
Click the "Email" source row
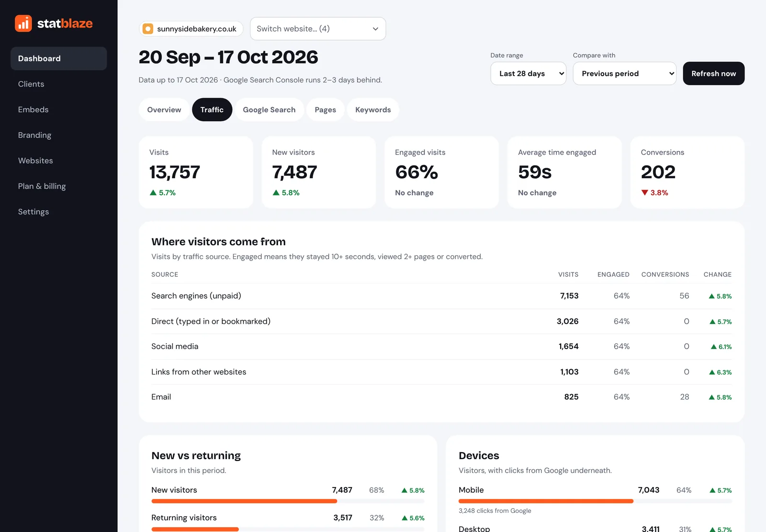441,397
